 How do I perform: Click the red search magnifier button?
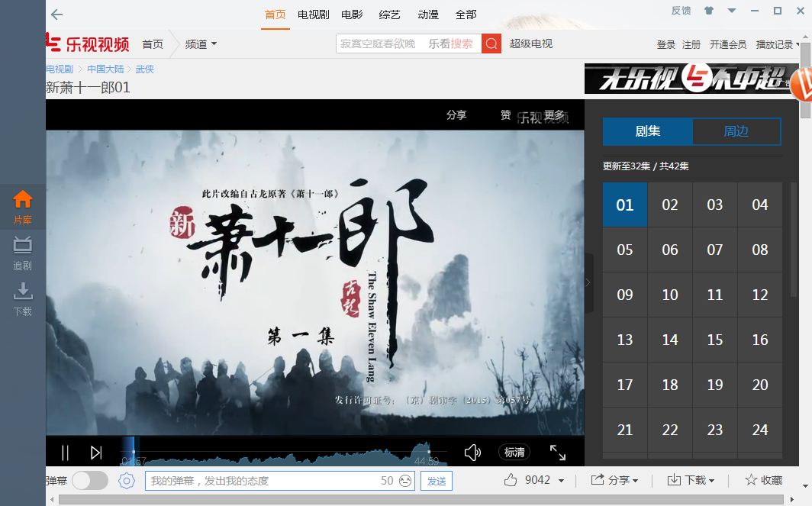(x=491, y=44)
